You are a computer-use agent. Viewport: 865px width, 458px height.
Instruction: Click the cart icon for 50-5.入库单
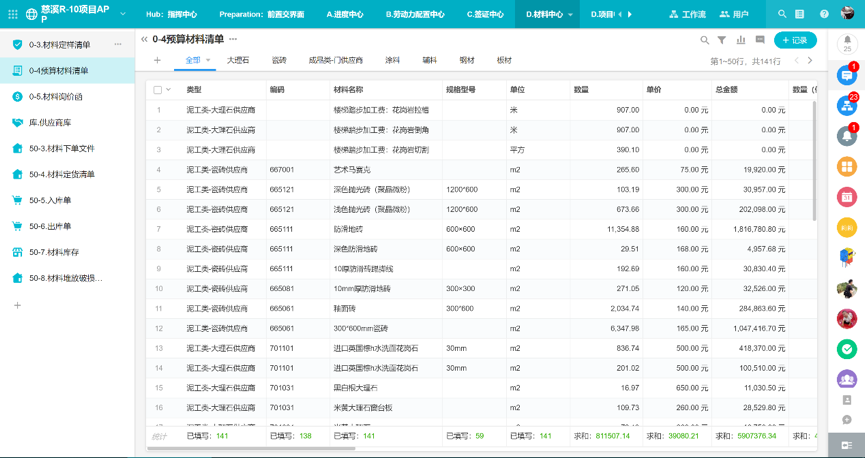(18, 200)
